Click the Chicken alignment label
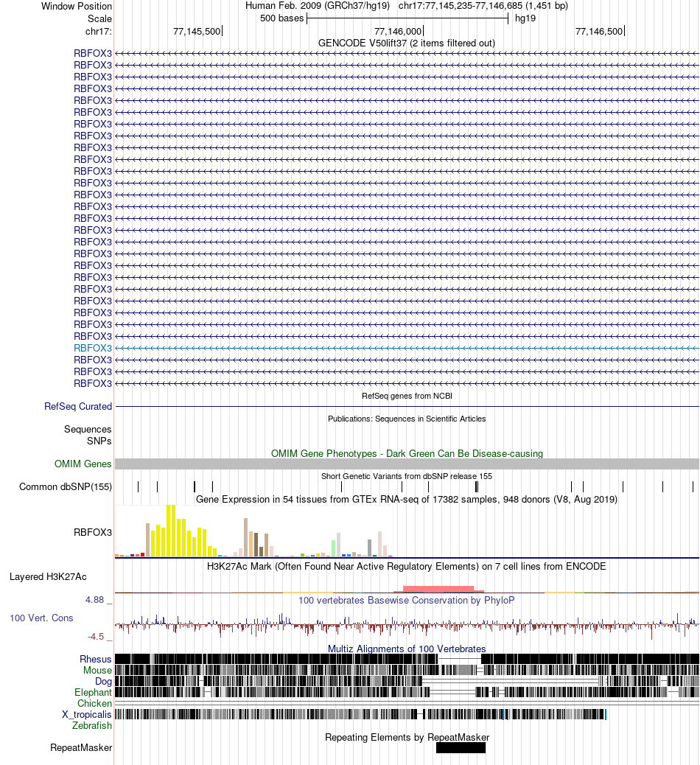Image resolution: width=700 pixels, height=765 pixels. tap(94, 704)
